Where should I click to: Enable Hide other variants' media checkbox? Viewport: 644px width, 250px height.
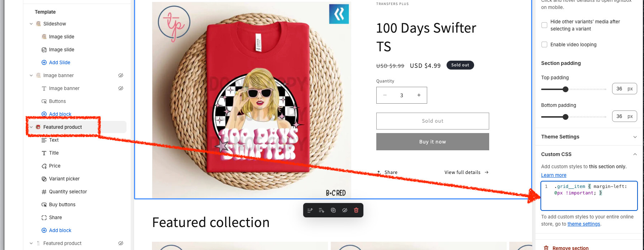tap(544, 25)
